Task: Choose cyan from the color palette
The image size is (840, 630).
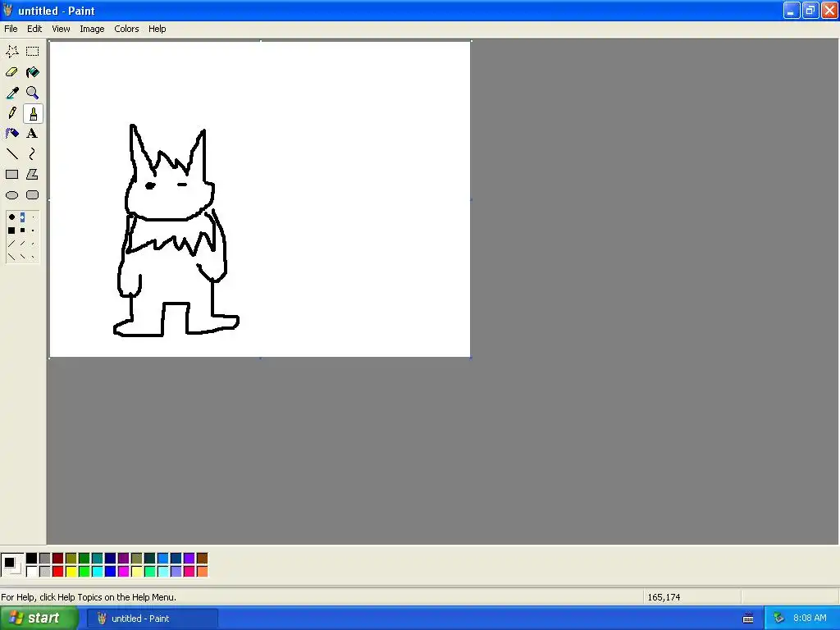Action: [97, 572]
